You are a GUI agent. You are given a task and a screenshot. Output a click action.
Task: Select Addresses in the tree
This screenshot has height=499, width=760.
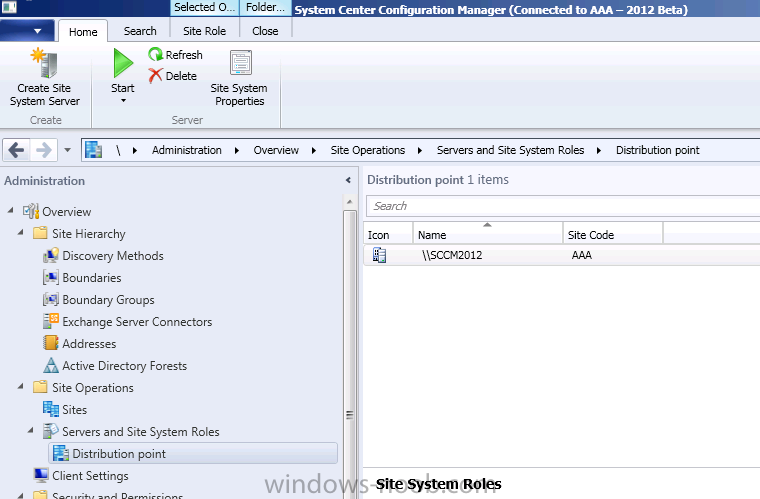89,343
